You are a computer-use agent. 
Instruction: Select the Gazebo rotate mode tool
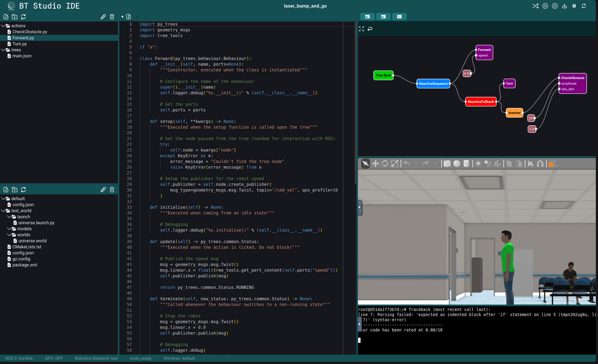click(x=385, y=164)
